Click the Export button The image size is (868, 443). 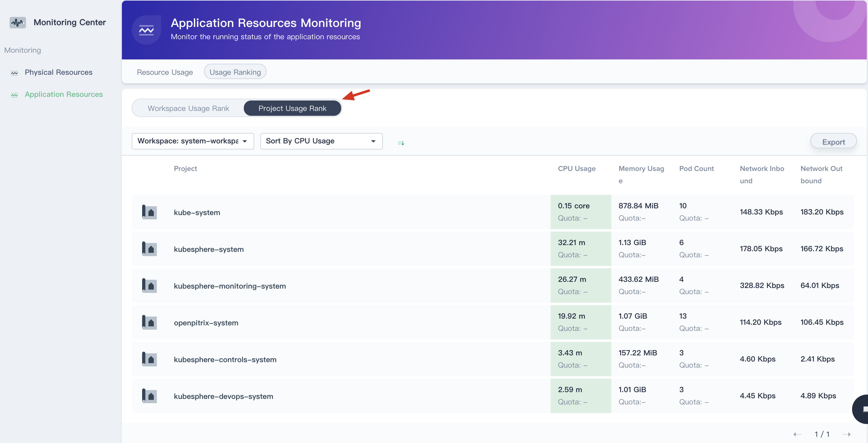click(834, 142)
